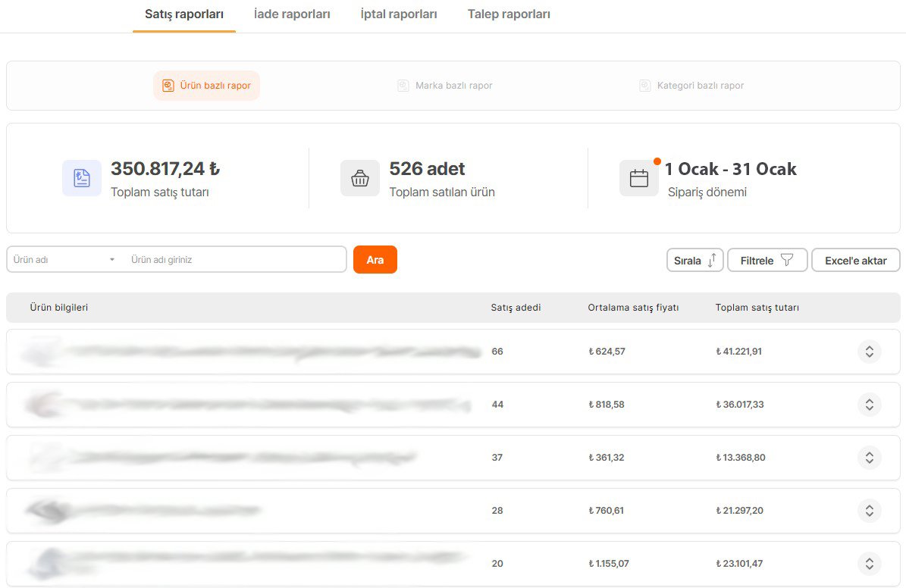Open the Ürün adı search type dropdown
Image resolution: width=906 pixels, height=588 pixels.
click(64, 260)
